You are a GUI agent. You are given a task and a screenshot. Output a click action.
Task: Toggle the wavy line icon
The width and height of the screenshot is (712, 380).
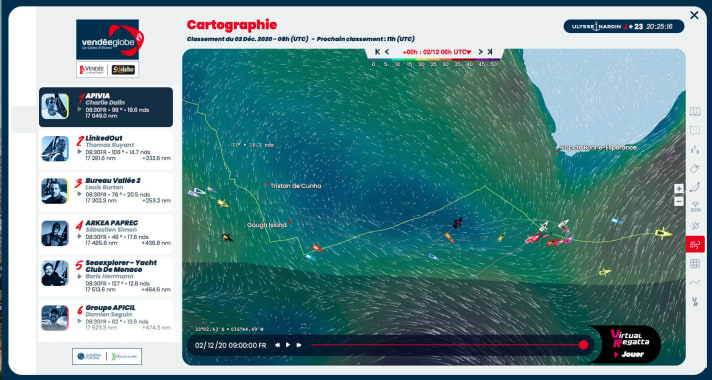pyautogui.click(x=695, y=282)
